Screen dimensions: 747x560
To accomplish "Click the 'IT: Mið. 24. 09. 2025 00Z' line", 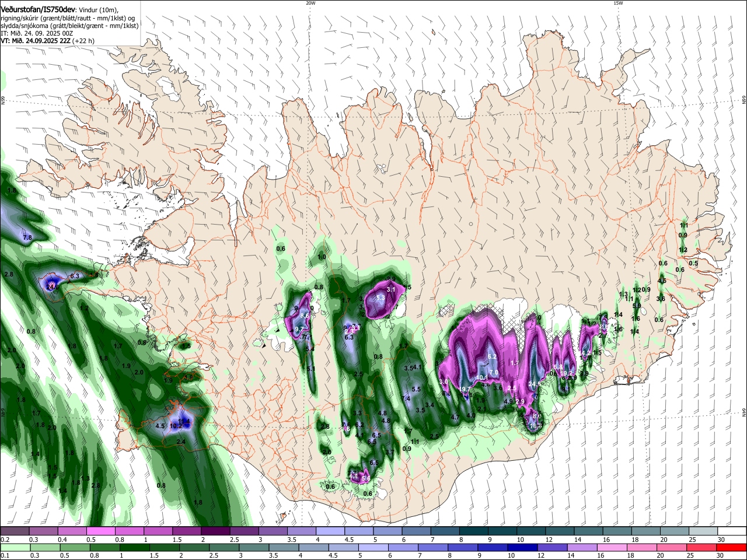I will (36, 33).
